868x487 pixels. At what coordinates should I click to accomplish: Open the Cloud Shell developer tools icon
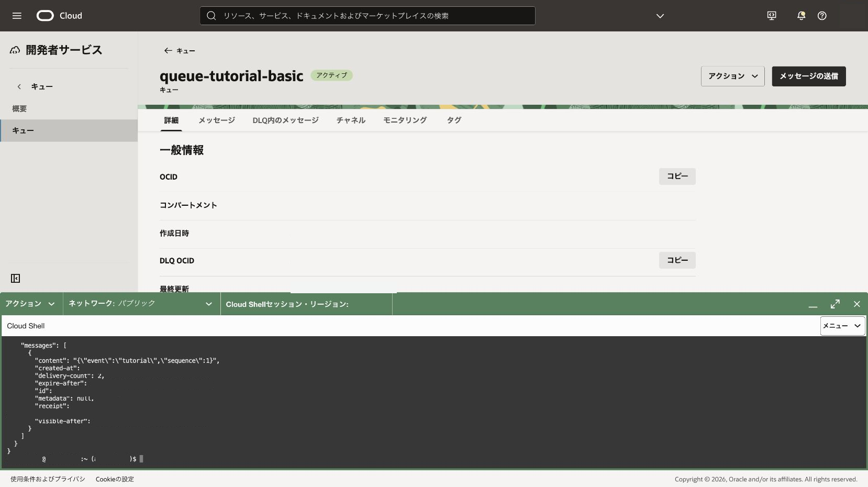pyautogui.click(x=772, y=16)
